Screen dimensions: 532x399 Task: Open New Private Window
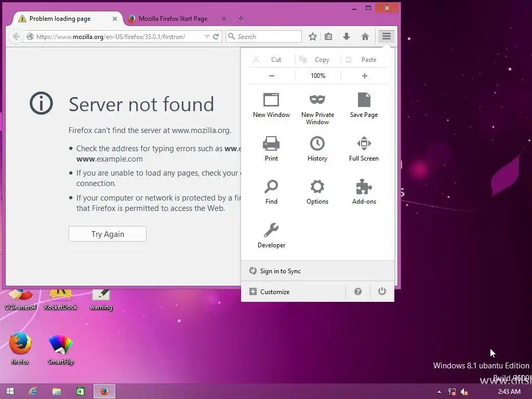(317, 109)
